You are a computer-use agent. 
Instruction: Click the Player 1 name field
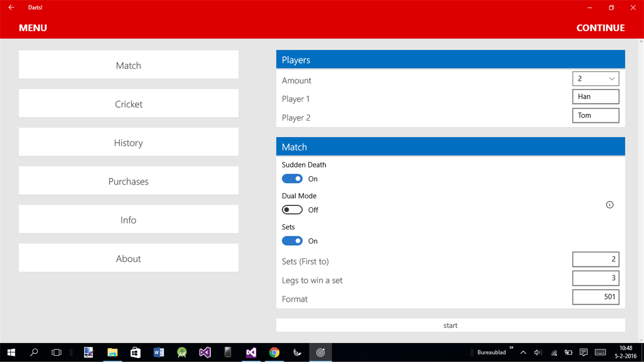tap(596, 97)
